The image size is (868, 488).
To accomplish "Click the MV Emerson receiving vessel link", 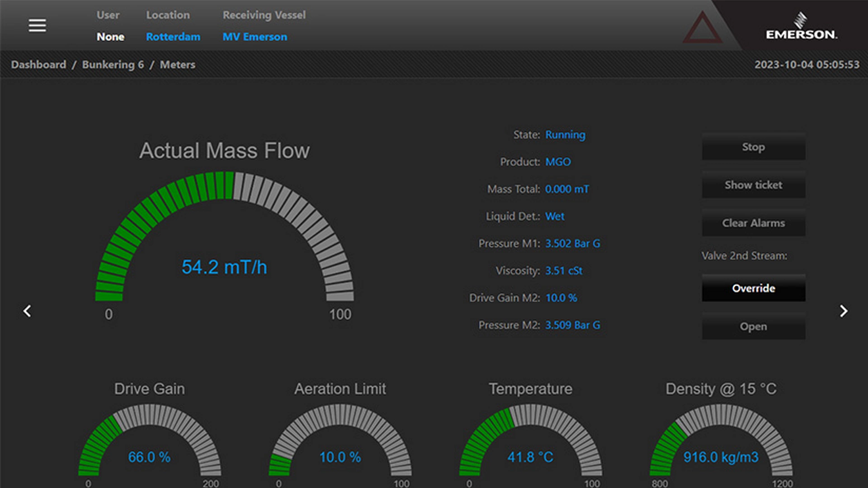I will click(255, 37).
